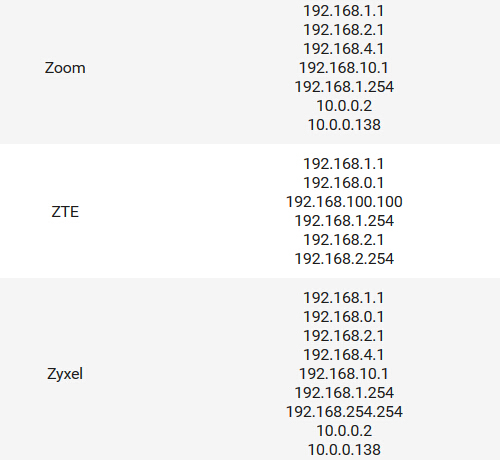Select 192.168.1.254 in the ZTE row

point(344,221)
